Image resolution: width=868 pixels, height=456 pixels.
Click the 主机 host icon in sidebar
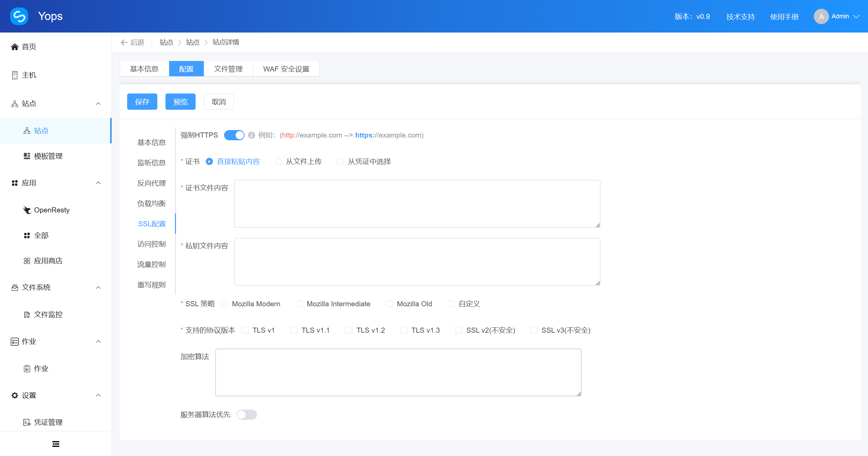pyautogui.click(x=15, y=75)
